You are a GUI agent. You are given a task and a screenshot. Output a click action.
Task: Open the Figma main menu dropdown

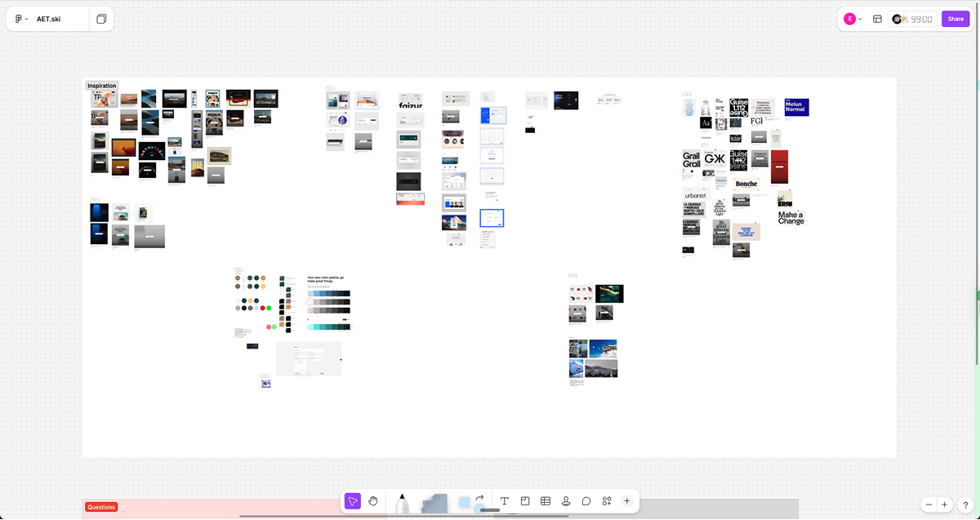pyautogui.click(x=21, y=19)
